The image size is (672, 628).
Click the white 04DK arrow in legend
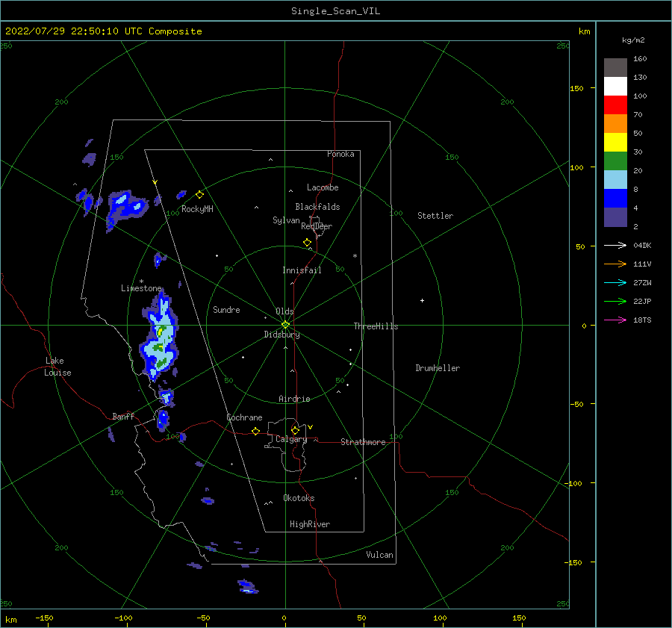point(615,245)
